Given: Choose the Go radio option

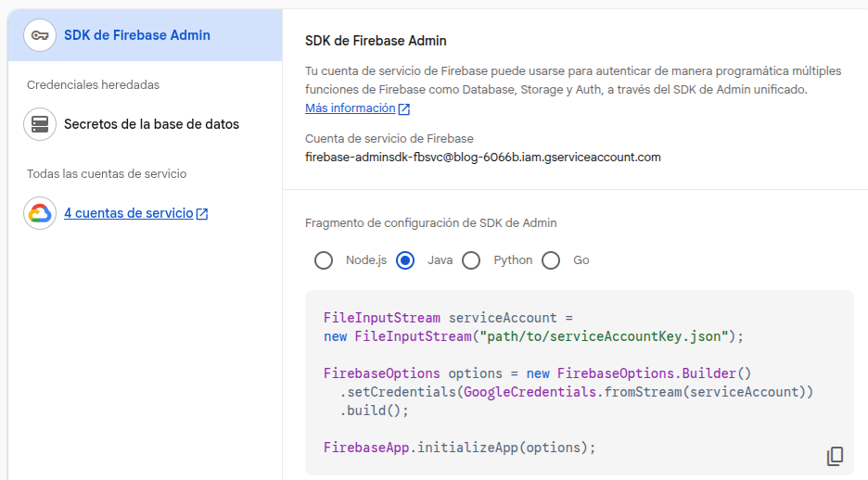Looking at the screenshot, I should (x=551, y=260).
